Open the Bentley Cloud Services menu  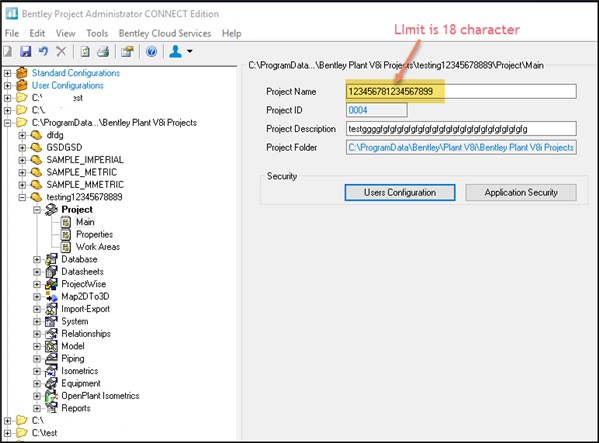point(165,34)
